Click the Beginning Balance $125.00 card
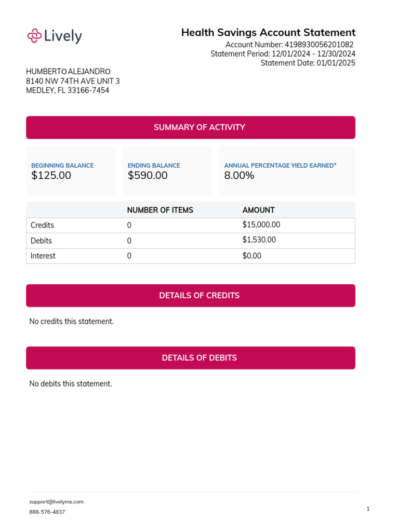399x532 pixels. [x=71, y=171]
